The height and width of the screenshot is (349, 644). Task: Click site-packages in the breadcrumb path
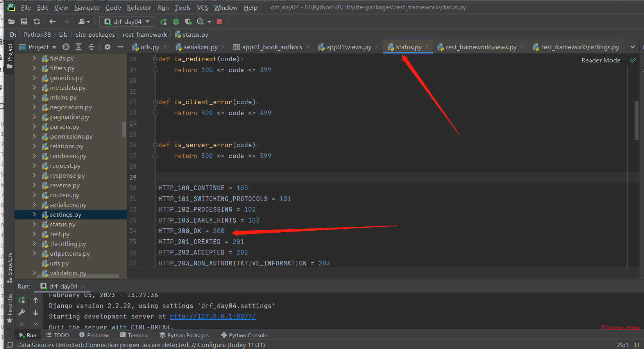point(95,34)
